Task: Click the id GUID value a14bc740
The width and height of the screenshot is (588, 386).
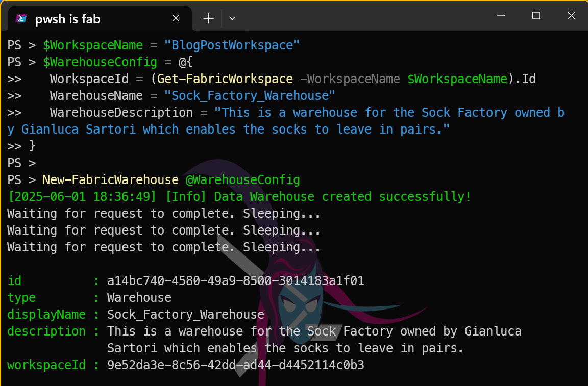Action: click(235, 281)
